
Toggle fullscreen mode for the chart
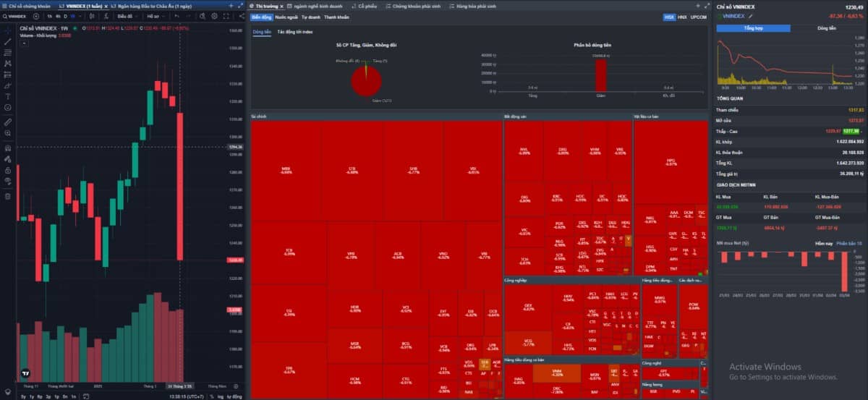(226, 16)
